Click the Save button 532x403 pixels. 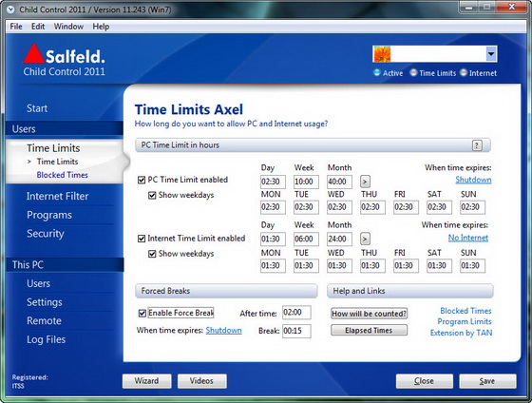coord(487,381)
